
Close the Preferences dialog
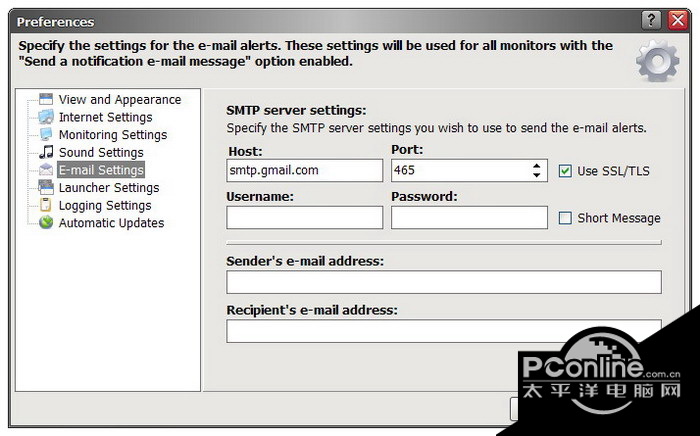677,21
